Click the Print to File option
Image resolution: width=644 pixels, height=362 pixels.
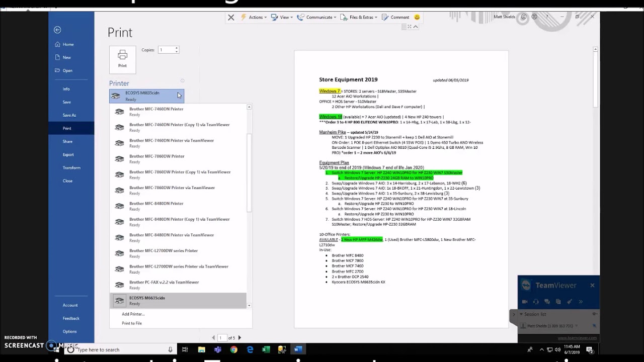point(132,323)
